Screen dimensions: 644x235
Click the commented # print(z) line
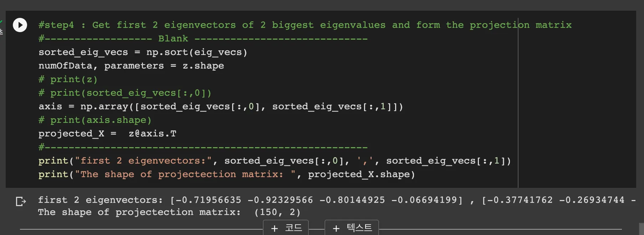68,79
